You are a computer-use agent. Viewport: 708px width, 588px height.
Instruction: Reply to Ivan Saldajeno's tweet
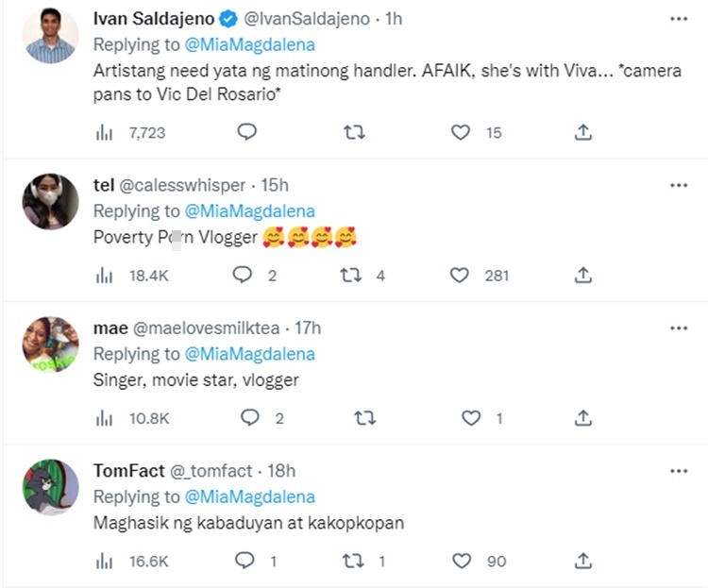pyautogui.click(x=246, y=133)
